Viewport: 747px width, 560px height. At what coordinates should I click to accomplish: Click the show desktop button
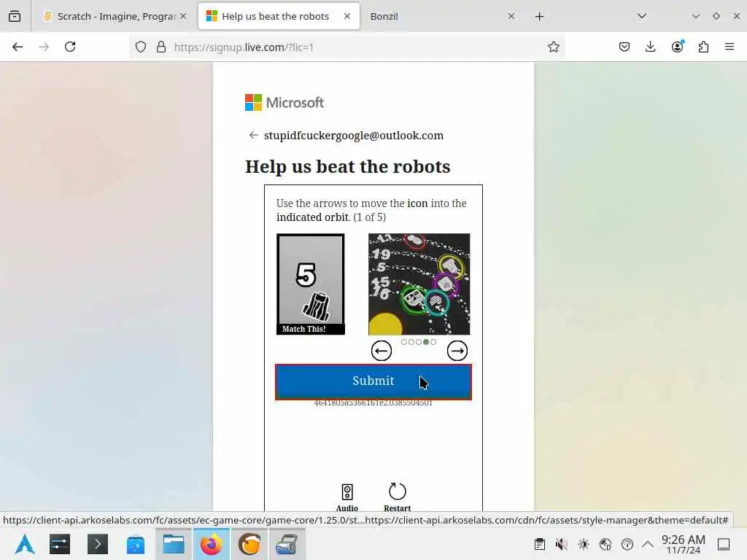724,544
